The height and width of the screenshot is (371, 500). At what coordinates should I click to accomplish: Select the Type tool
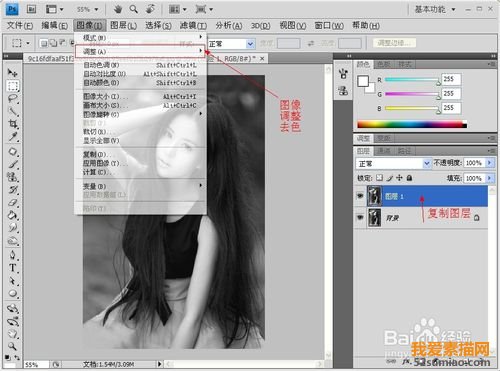[x=13, y=268]
